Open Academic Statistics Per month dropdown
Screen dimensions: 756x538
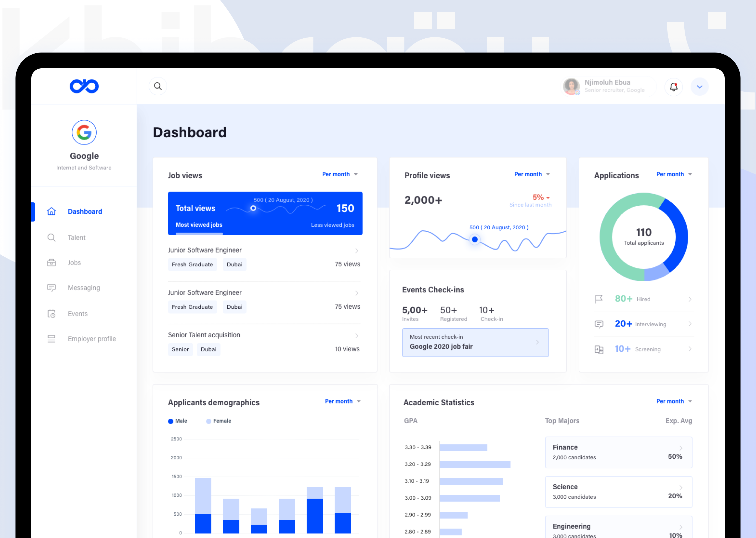674,401
